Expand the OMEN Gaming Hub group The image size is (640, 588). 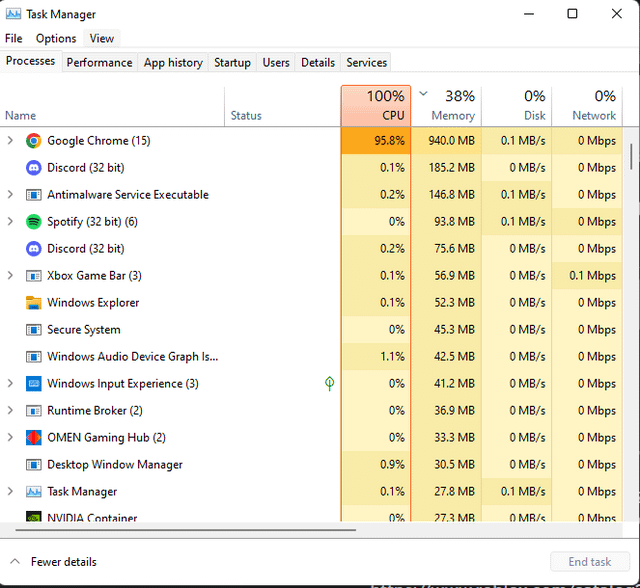(10, 437)
